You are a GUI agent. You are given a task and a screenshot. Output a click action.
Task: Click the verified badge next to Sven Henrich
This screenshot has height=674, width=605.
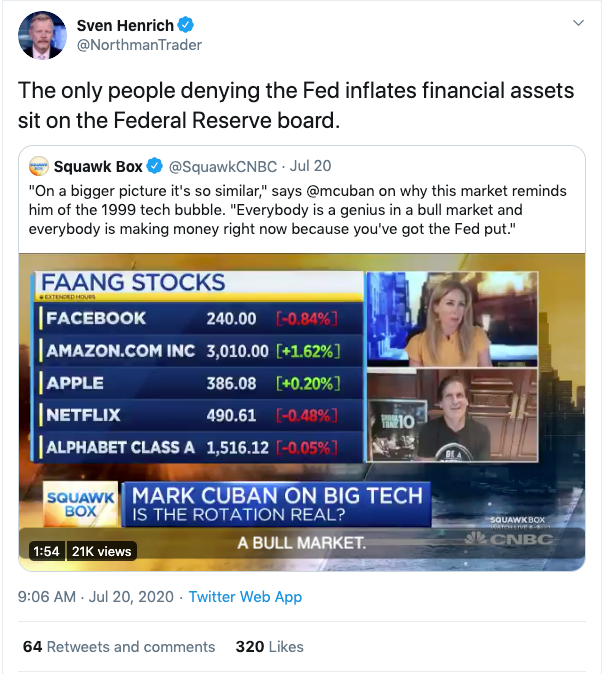(185, 25)
